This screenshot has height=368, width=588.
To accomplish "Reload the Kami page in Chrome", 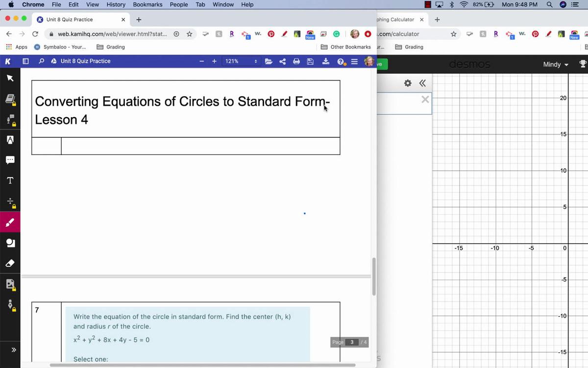I will pyautogui.click(x=35, y=34).
